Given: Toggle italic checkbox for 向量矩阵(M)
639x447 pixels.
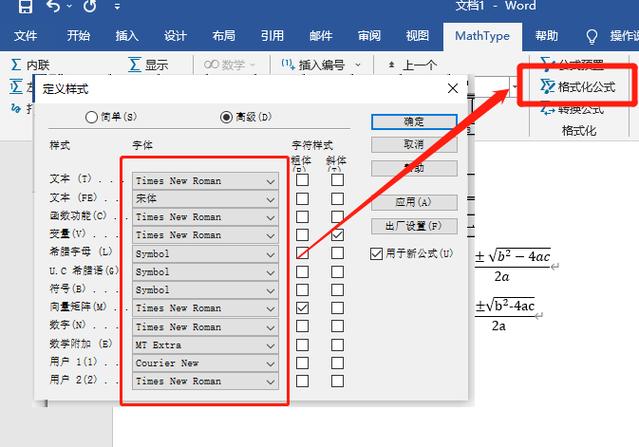Looking at the screenshot, I should click(337, 308).
